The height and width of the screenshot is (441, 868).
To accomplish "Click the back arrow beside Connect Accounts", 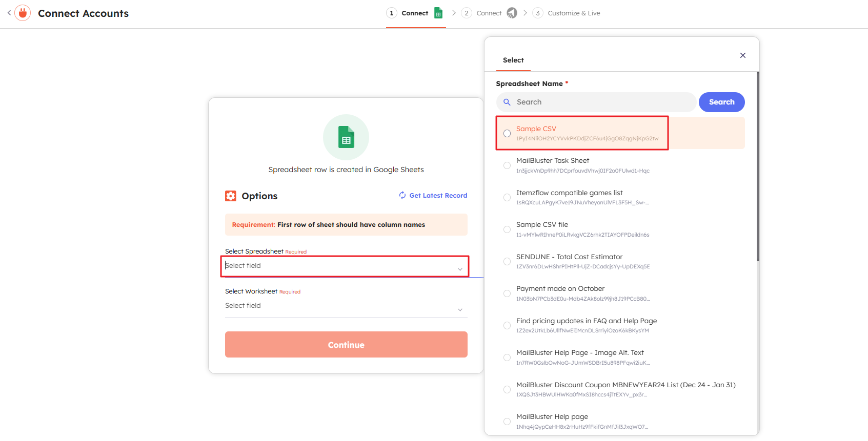I will click(9, 13).
